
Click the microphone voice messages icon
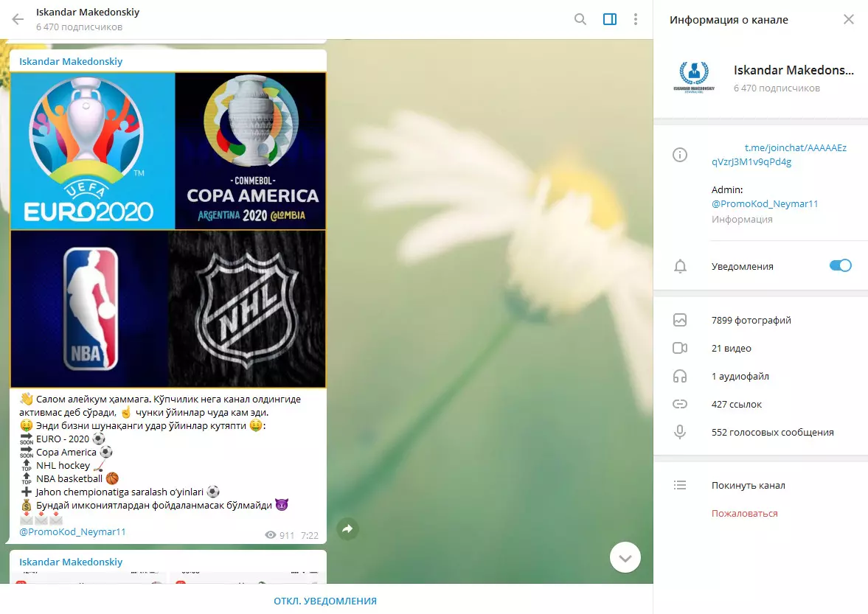680,432
